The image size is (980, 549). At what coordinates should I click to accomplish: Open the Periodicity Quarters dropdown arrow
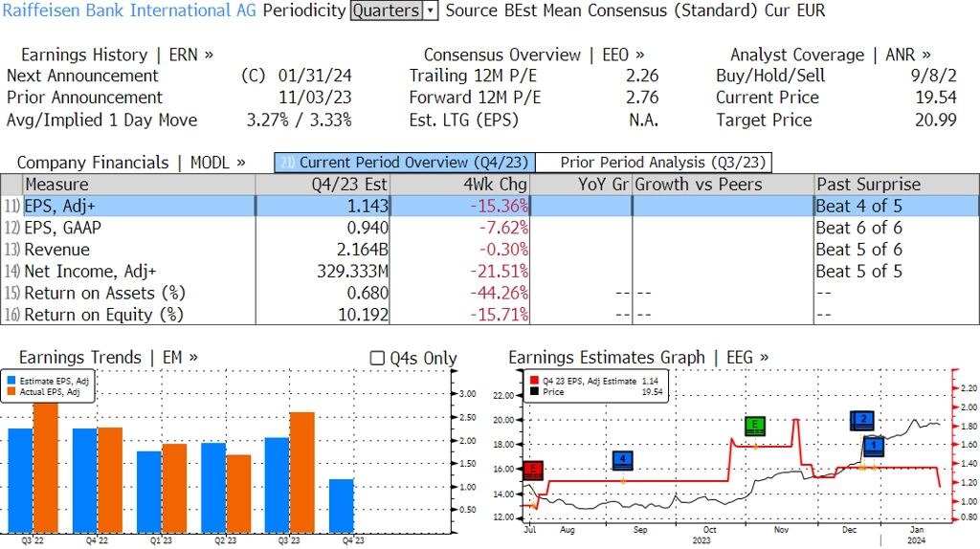pos(431,11)
